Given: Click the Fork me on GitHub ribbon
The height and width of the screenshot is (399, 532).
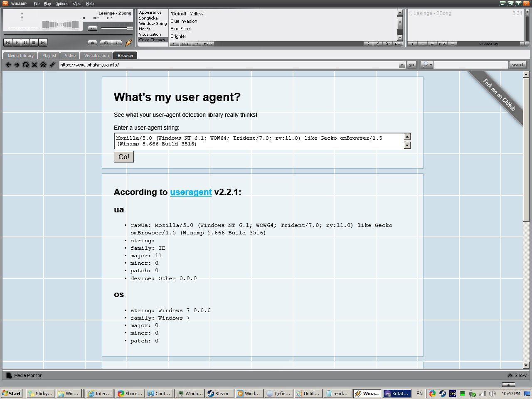Looking at the screenshot, I should coord(499,95).
